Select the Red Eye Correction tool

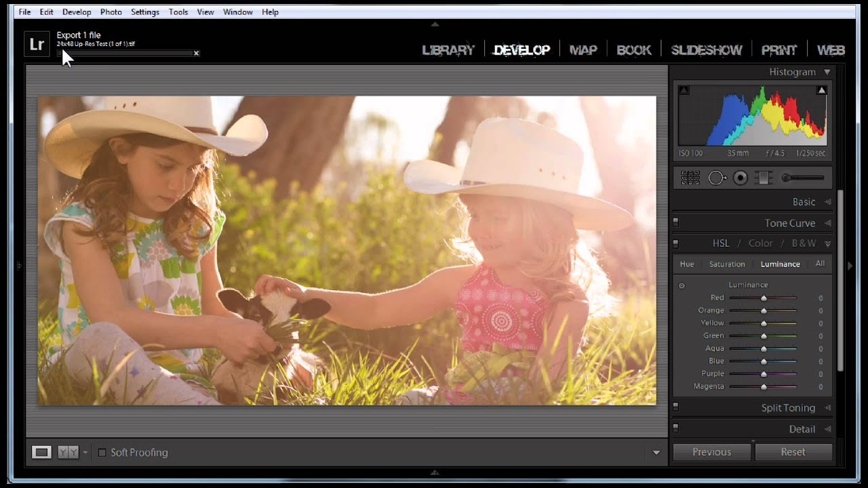(741, 178)
